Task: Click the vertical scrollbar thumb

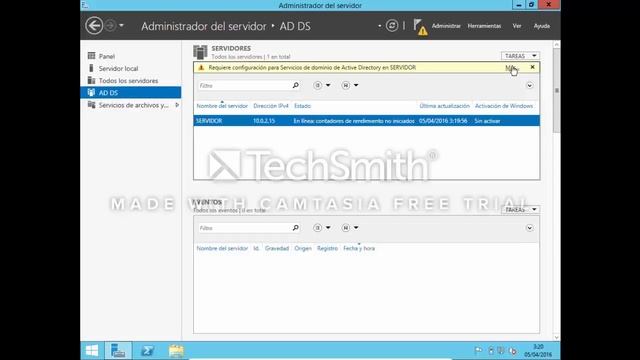Action: [x=557, y=91]
